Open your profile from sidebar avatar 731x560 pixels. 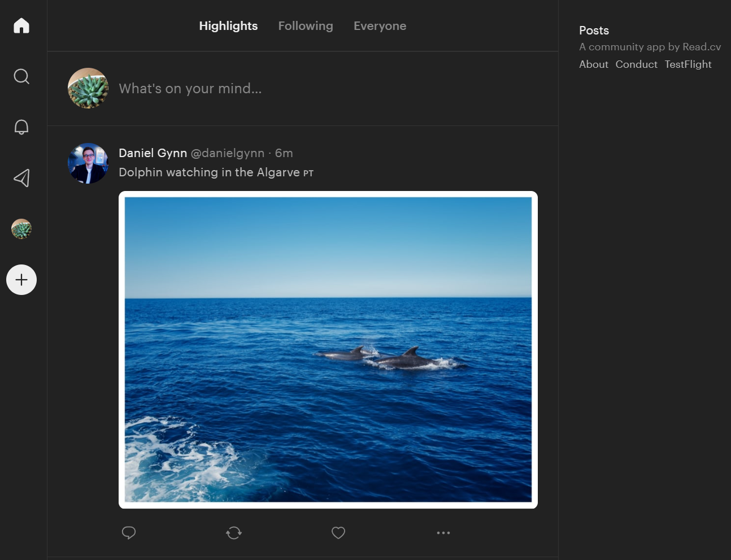pos(21,229)
